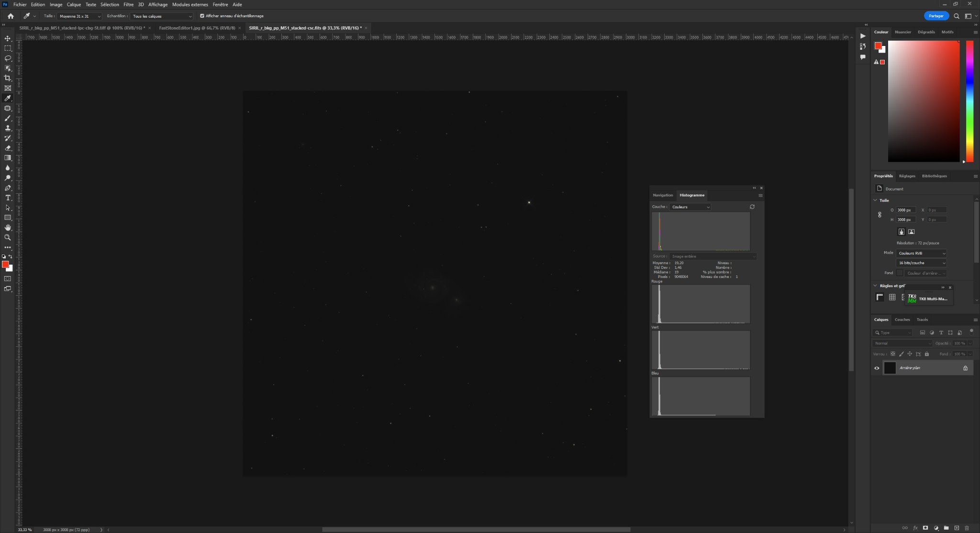Switch to the Couches tab
The width and height of the screenshot is (980, 533).
(902, 320)
